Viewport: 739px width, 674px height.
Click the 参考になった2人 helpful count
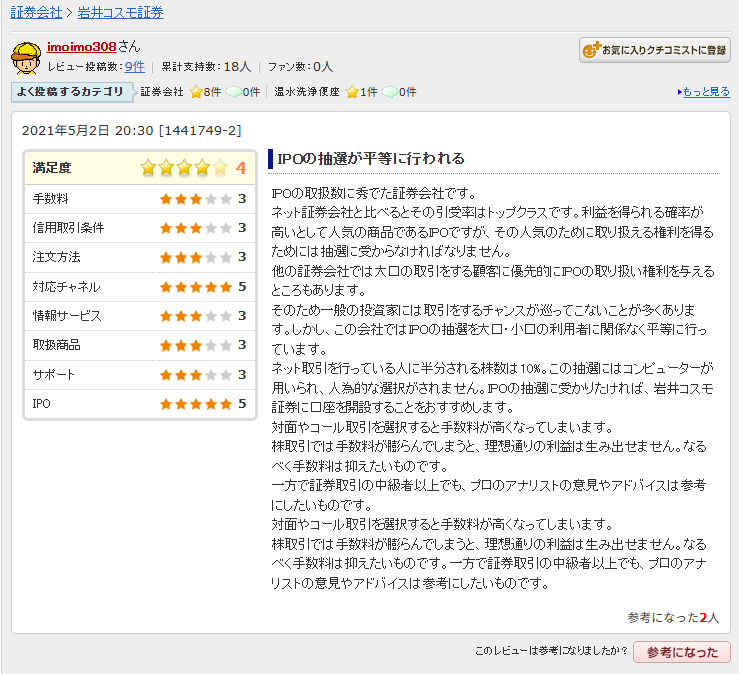[673, 617]
